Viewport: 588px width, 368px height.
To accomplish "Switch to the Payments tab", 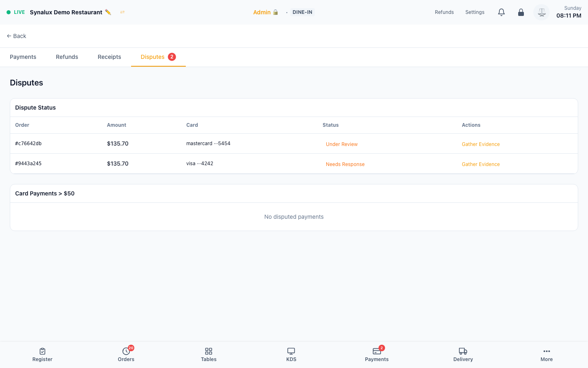I will pyautogui.click(x=23, y=57).
